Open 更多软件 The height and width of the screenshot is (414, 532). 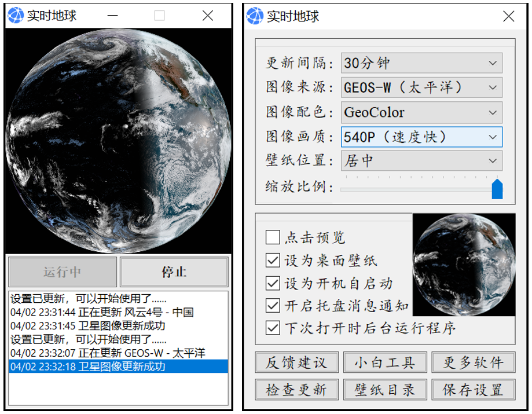coord(474,362)
